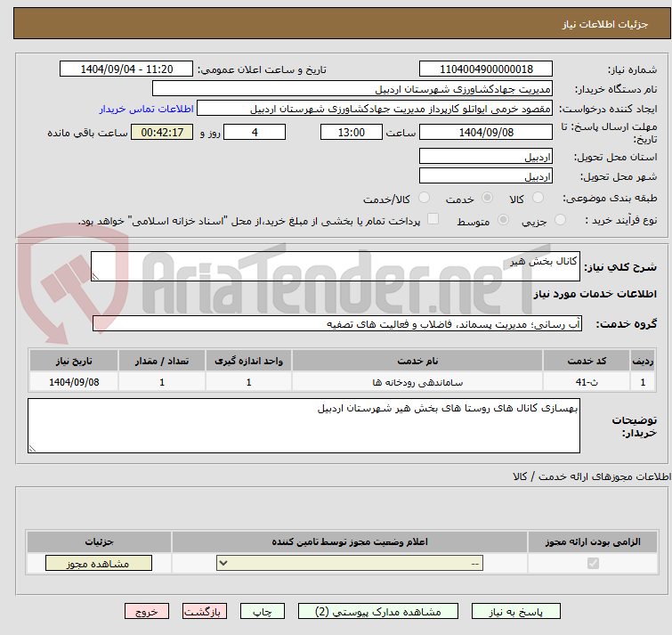Image resolution: width=672 pixels, height=635 pixels.
Task: Select the جزیی purchase type radio
Action: 560,220
